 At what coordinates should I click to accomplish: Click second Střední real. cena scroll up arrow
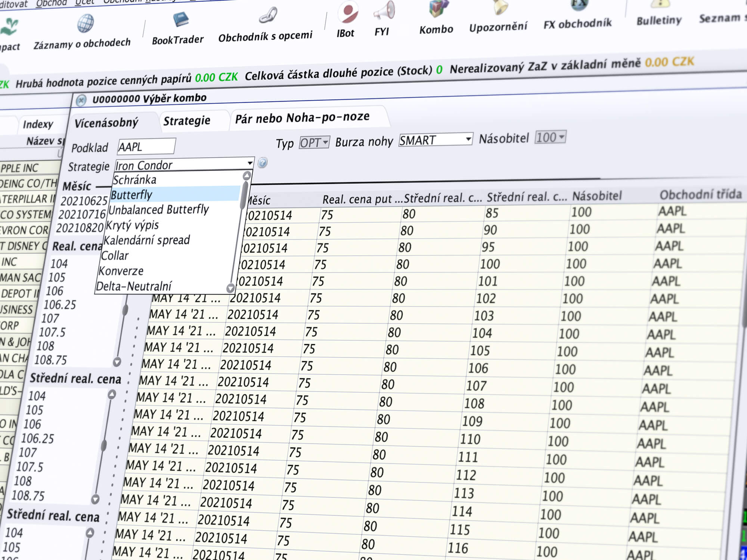(90, 532)
